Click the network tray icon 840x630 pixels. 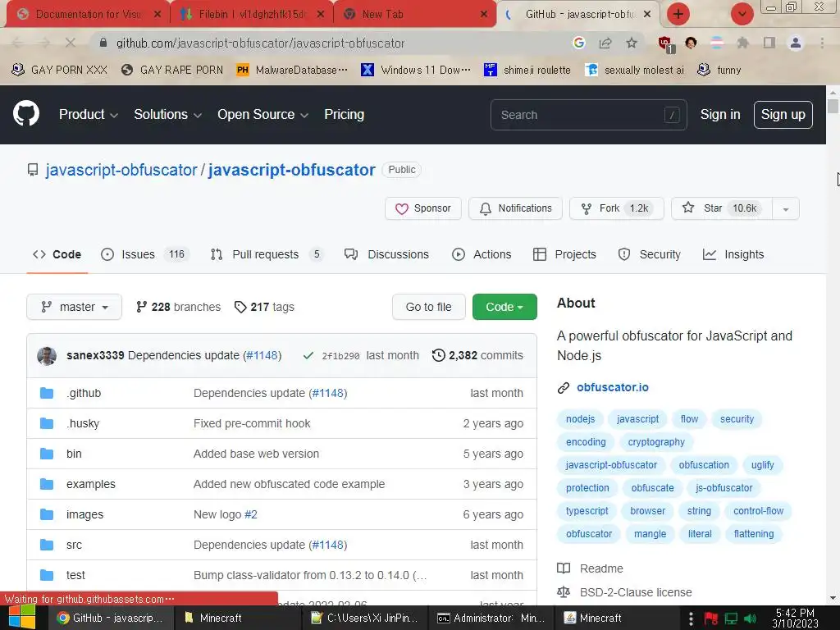click(731, 619)
